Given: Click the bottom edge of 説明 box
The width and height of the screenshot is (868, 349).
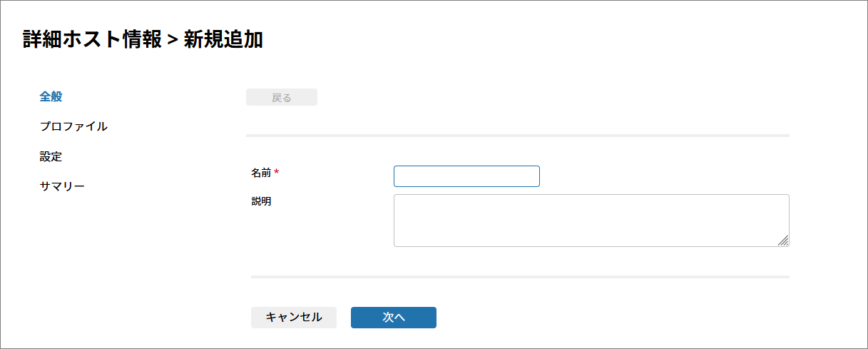Looking at the screenshot, I should coord(591,246).
